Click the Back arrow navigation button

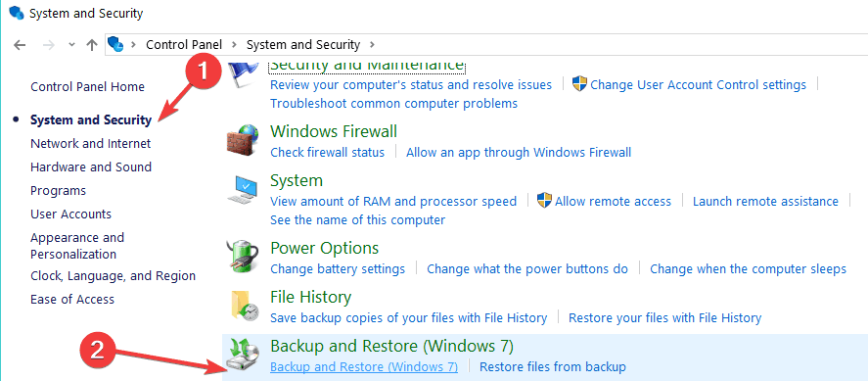20,45
